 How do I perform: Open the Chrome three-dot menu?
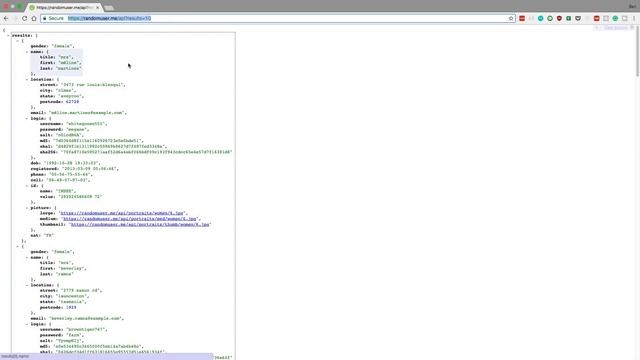[x=634, y=18]
